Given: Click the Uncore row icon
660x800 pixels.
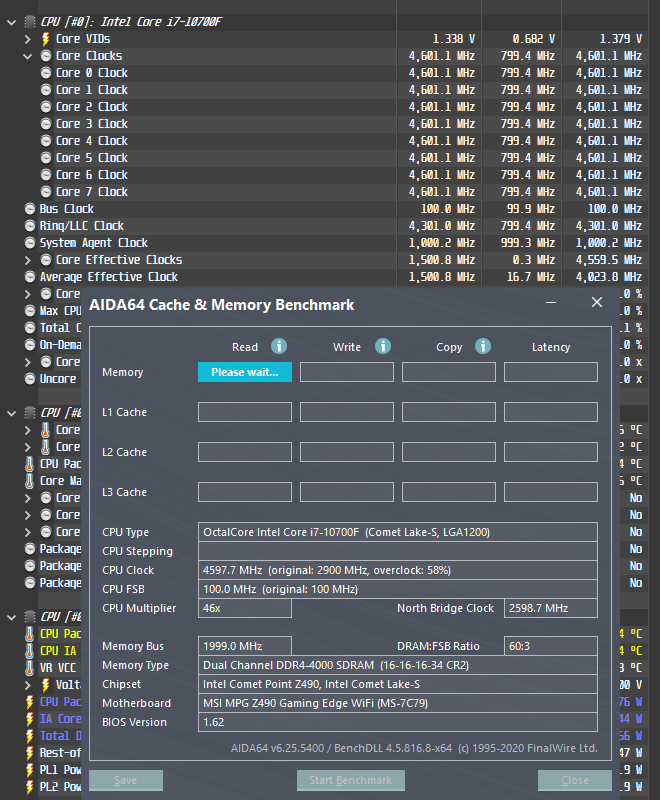Looking at the screenshot, I should (30, 379).
